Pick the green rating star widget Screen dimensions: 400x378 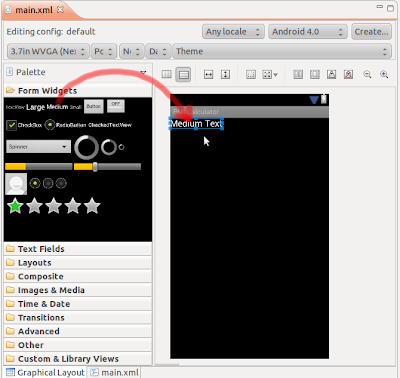15,206
